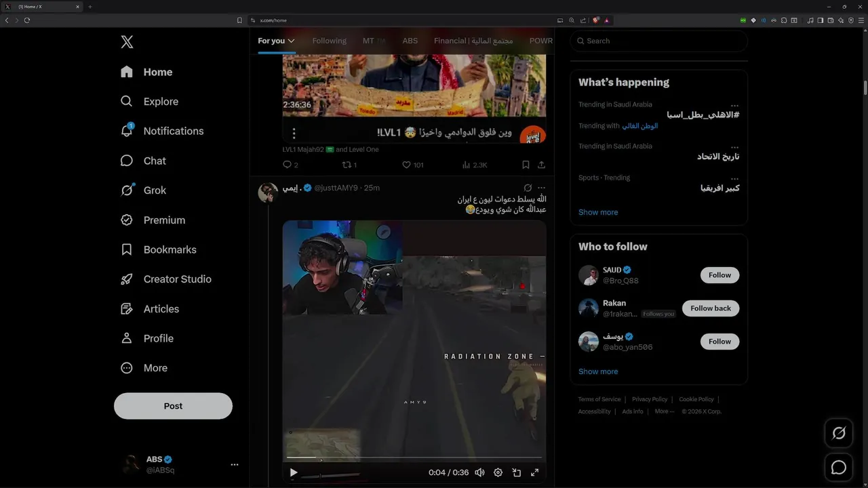The width and height of the screenshot is (868, 488).
Task: Open the X logo home link
Action: [127, 42]
